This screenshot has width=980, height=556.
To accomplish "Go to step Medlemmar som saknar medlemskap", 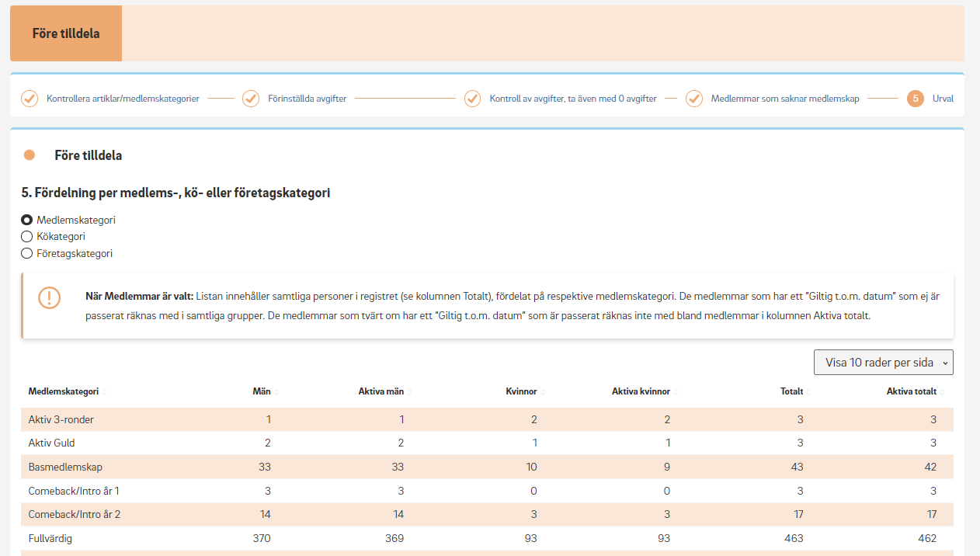I will pos(785,99).
